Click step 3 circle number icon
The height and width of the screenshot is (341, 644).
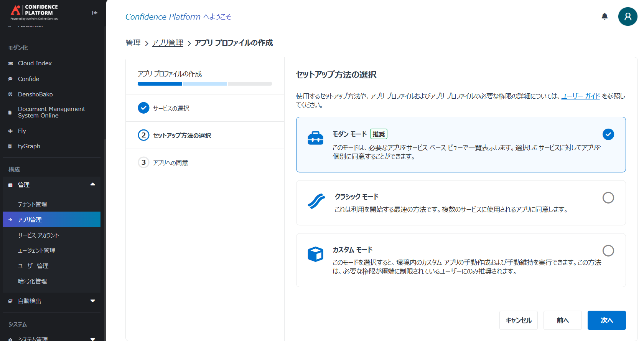tap(143, 162)
